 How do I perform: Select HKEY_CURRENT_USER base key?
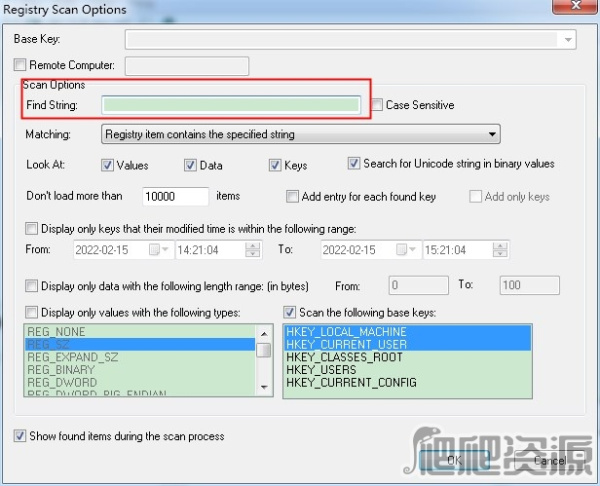tap(408, 344)
